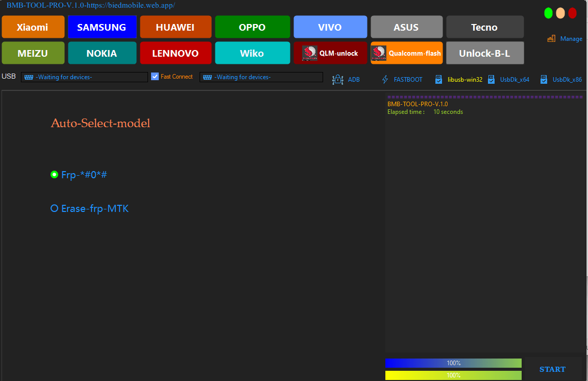The image size is (588, 381).
Task: Click the peach window control dot
Action: coord(560,13)
